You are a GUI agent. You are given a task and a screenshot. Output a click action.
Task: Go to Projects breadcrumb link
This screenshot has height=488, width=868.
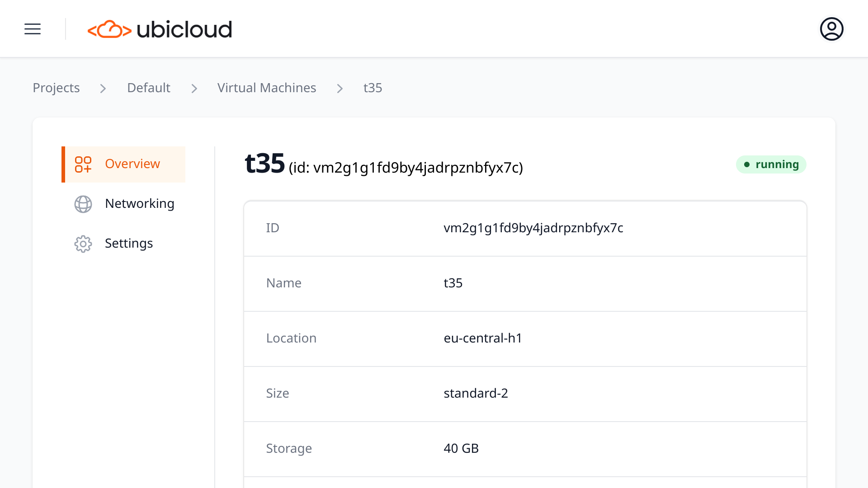click(56, 88)
